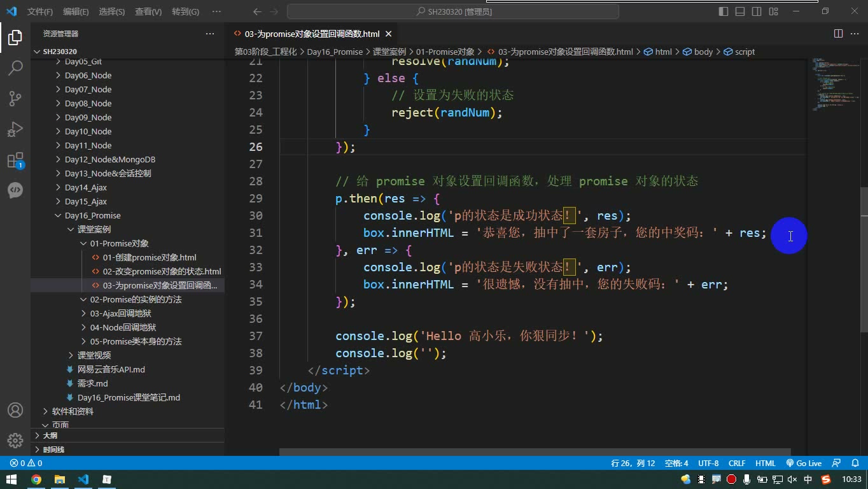Open Explorer panel more actions ellipsis

(210, 34)
